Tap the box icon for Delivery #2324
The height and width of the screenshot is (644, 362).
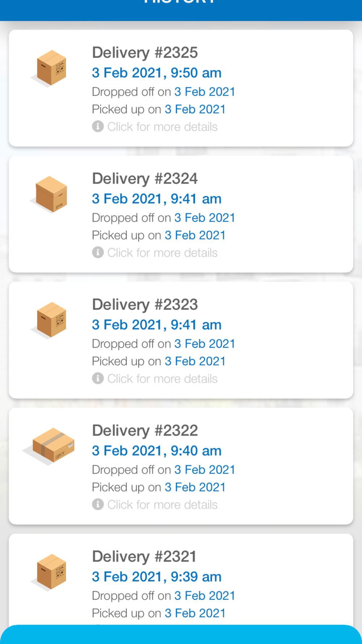tap(50, 194)
